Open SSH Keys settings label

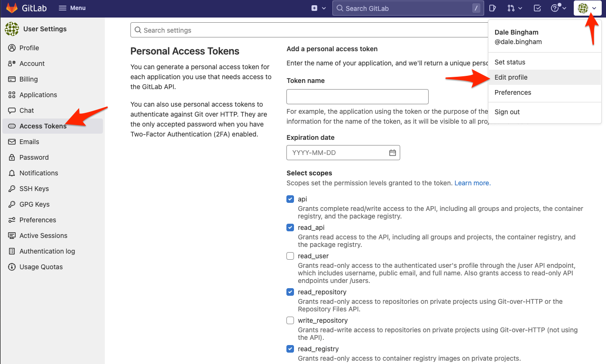pos(34,189)
